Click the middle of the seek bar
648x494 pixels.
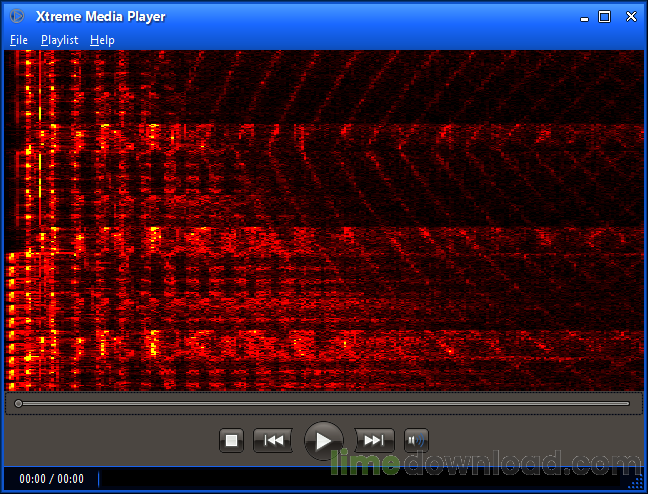[324, 403]
